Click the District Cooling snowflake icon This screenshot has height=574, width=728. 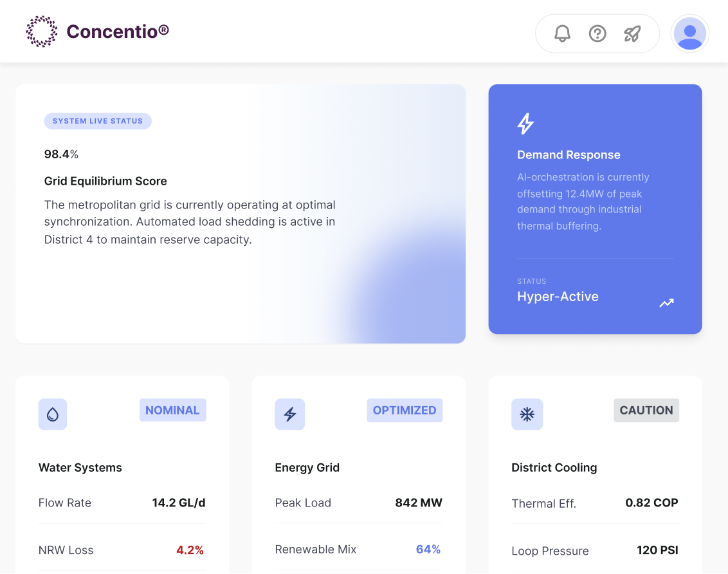click(527, 414)
